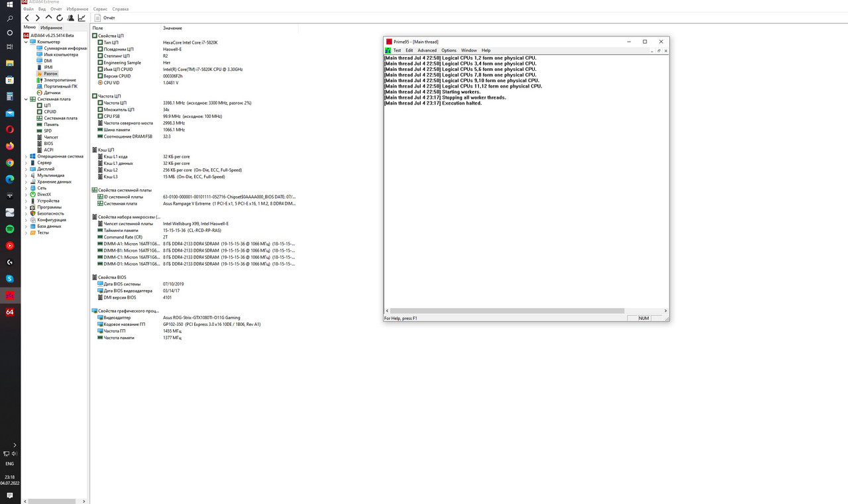Go back with the AIDA64 toolbar arrow

click(x=27, y=18)
